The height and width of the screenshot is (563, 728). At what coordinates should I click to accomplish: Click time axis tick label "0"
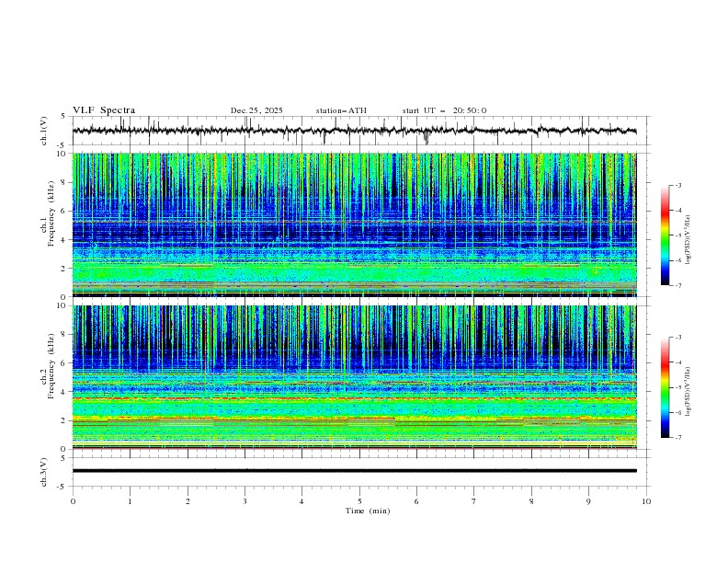tap(73, 501)
